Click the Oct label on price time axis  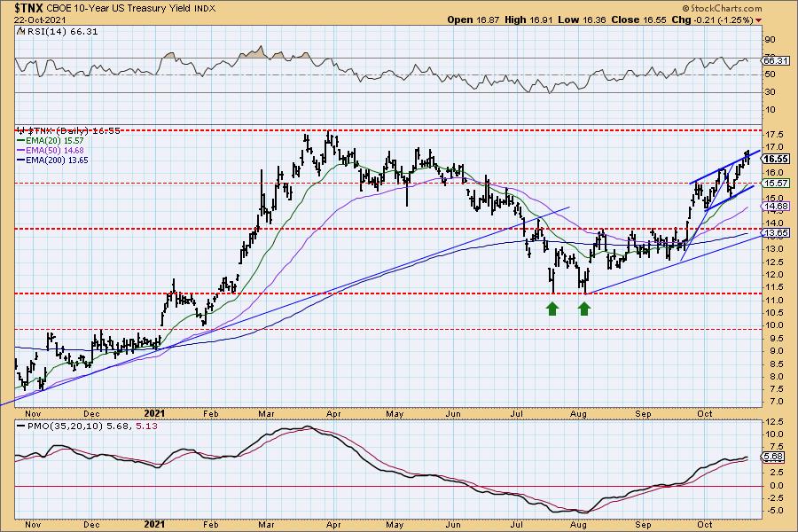[705, 413]
